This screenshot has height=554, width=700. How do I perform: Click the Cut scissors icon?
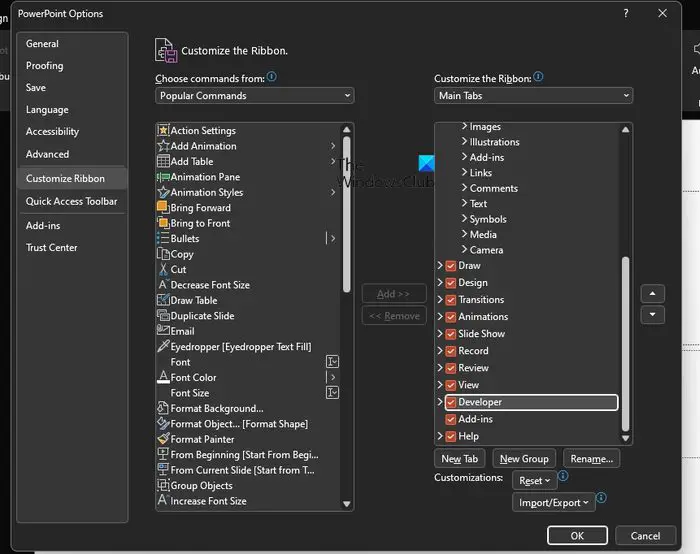click(163, 269)
